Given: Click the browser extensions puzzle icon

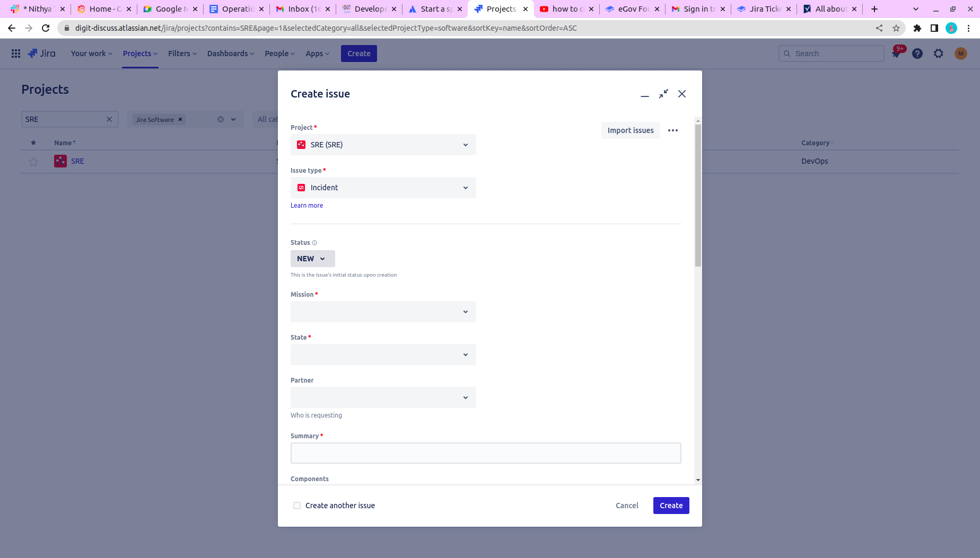Looking at the screenshot, I should pos(917,28).
